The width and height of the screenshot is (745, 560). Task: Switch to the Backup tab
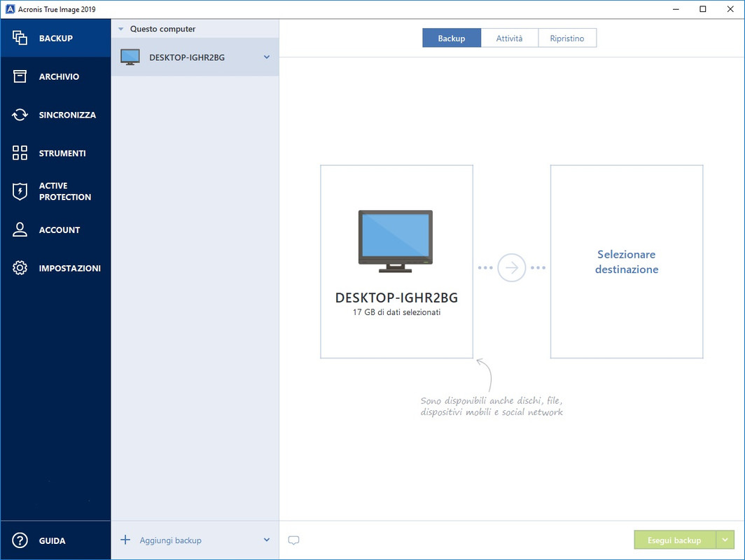coord(452,38)
